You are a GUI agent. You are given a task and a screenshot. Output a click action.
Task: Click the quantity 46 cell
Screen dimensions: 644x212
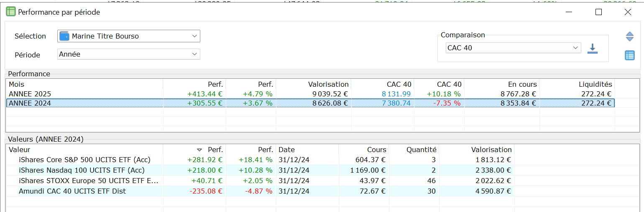432,181
